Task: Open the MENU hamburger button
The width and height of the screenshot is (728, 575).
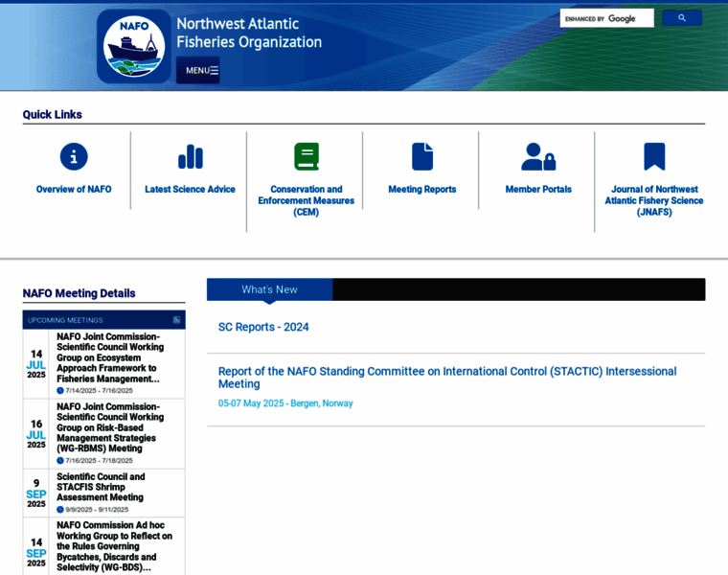Action: (197, 70)
